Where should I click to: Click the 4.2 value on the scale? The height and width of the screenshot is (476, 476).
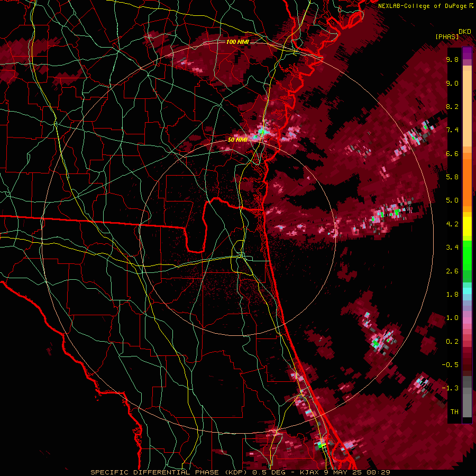[452, 224]
